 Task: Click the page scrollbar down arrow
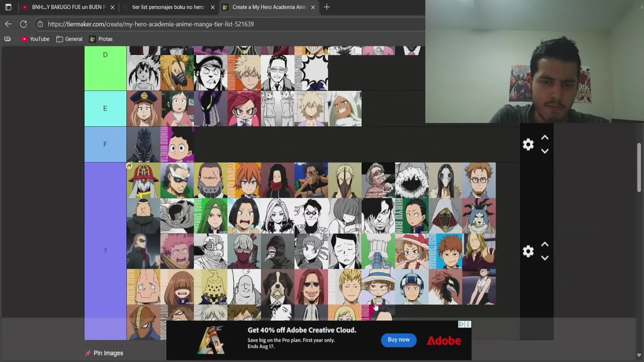click(639, 355)
